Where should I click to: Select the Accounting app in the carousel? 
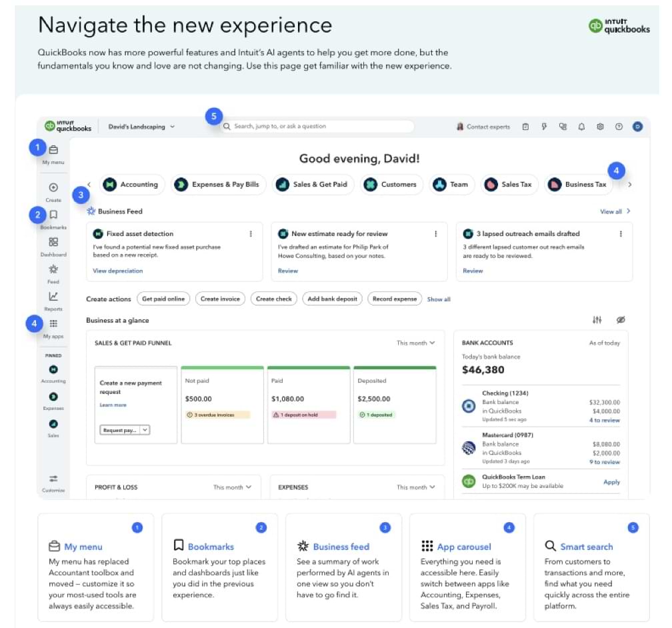coord(131,185)
